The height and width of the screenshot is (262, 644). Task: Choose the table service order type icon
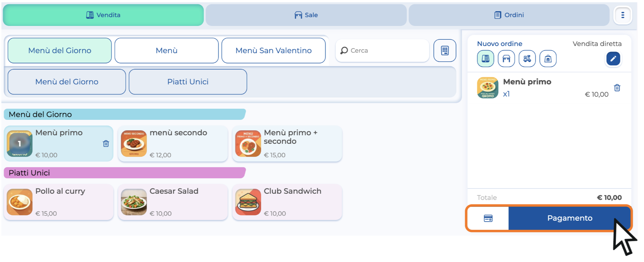[506, 59]
